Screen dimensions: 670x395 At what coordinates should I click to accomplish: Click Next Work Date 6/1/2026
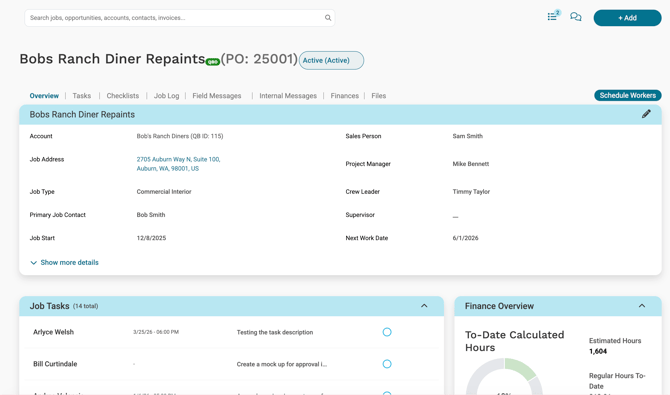coord(465,238)
